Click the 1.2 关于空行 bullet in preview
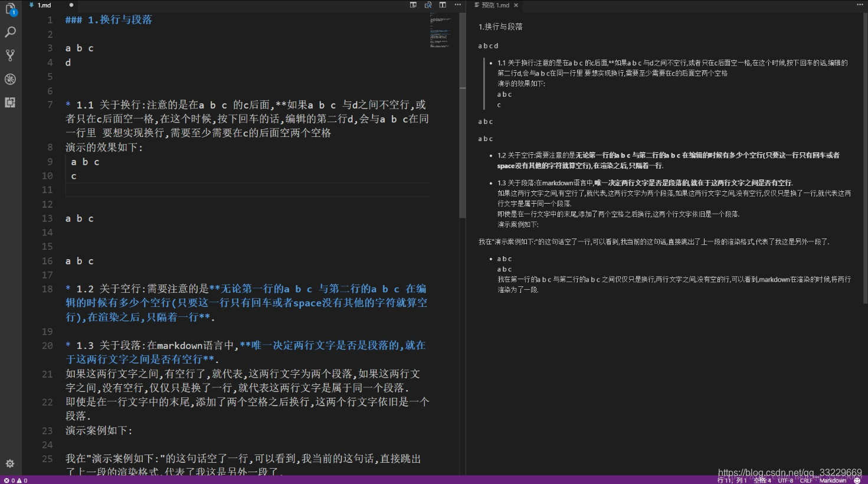Screen dimensions: 868x484 point(668,161)
